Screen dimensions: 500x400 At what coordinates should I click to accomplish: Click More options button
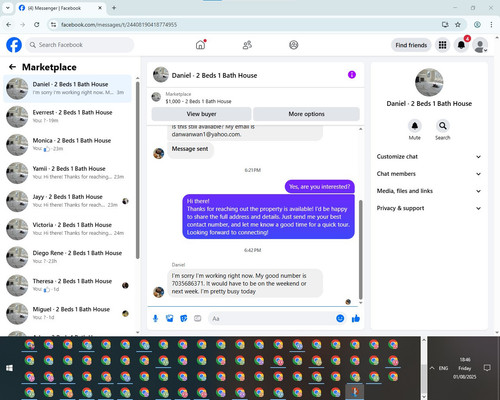point(306,114)
